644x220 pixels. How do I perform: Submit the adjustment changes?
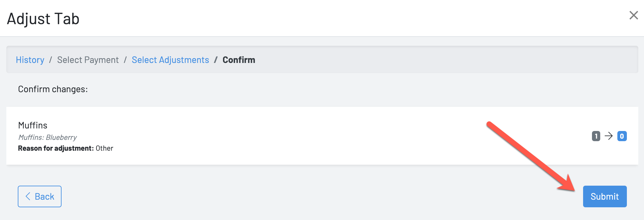[x=605, y=196]
